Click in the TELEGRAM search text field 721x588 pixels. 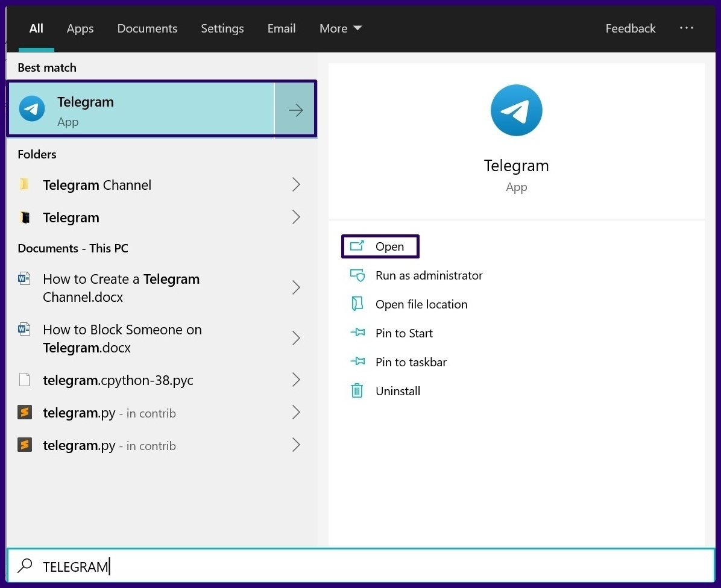360,566
